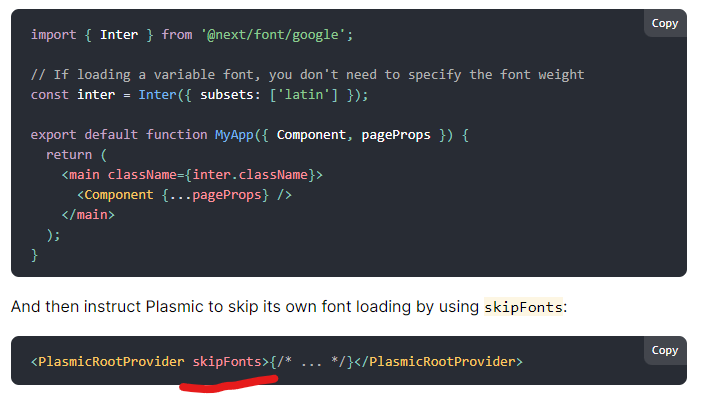
Task: Click the import keyword on first line
Action: click(53, 35)
